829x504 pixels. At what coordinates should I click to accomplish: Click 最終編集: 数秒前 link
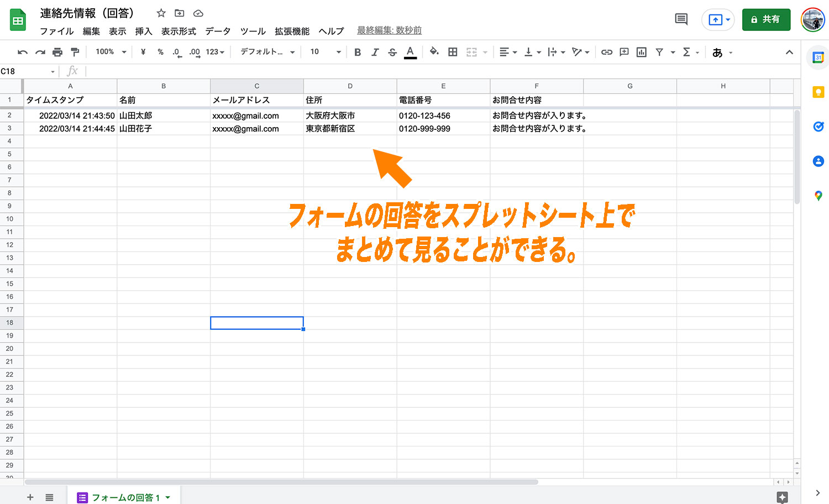pyautogui.click(x=389, y=30)
